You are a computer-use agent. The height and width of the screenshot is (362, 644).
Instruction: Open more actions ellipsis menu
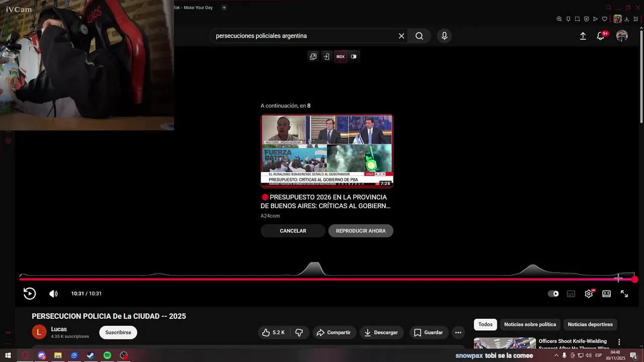click(458, 332)
